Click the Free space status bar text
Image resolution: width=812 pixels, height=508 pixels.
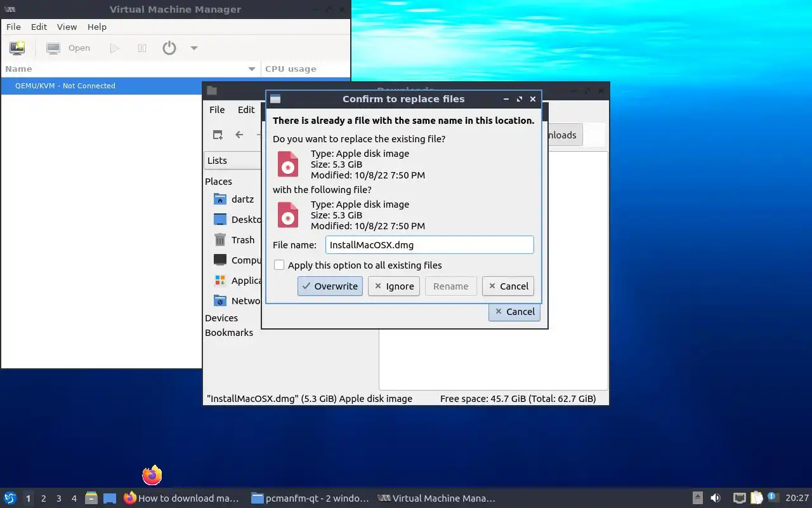518,399
